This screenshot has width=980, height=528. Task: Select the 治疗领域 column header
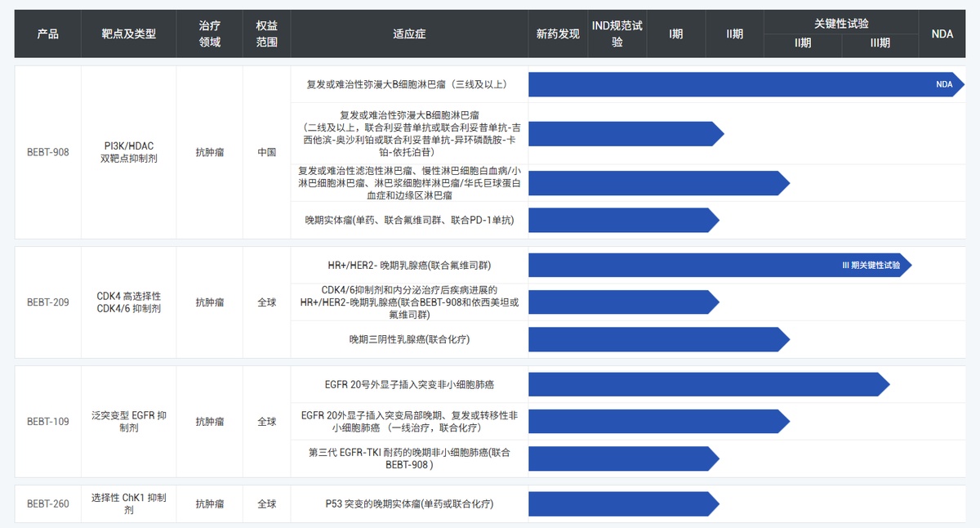pyautogui.click(x=210, y=34)
